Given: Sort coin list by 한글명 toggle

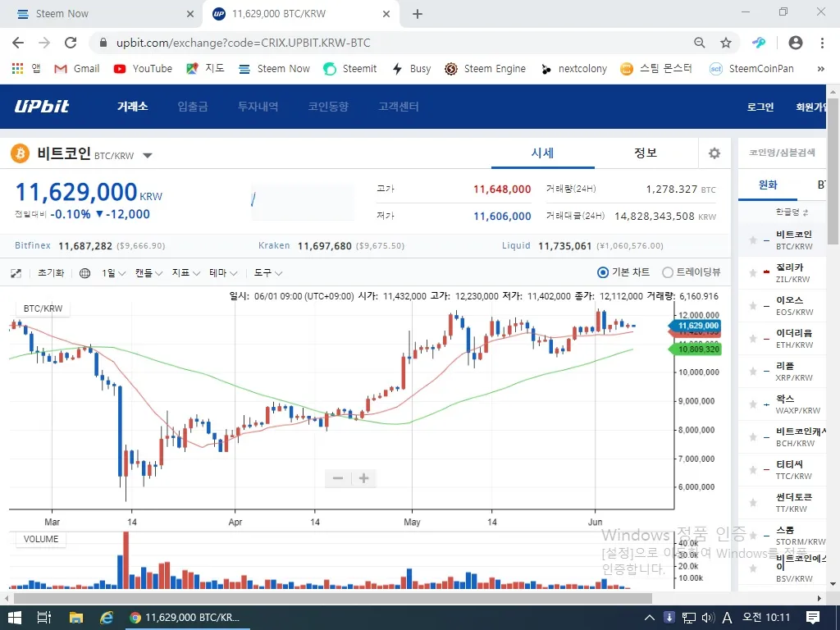Looking at the screenshot, I should pos(792,212).
